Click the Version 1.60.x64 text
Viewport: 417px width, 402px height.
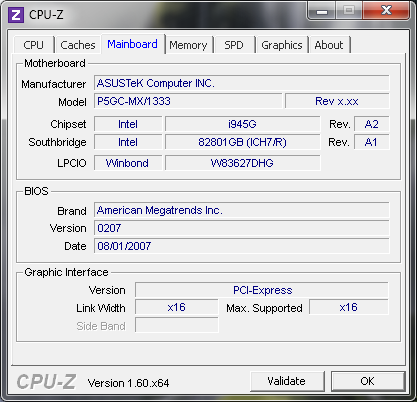pos(128,383)
